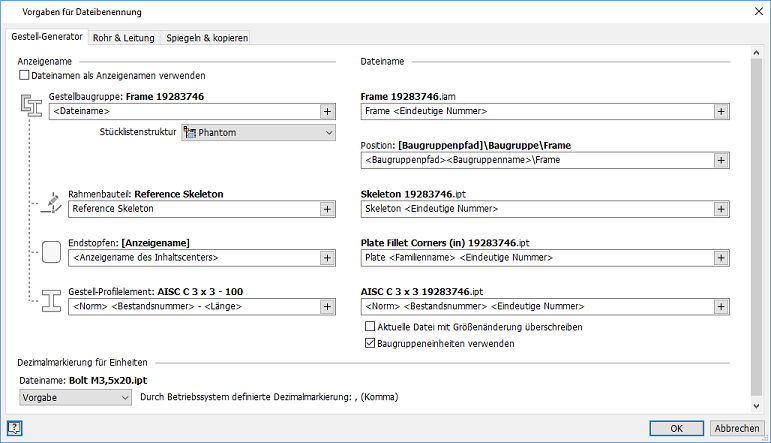Click plus button beside Gestellbaugruppe Dateiname field
This screenshot has width=771, height=443.
[x=327, y=112]
